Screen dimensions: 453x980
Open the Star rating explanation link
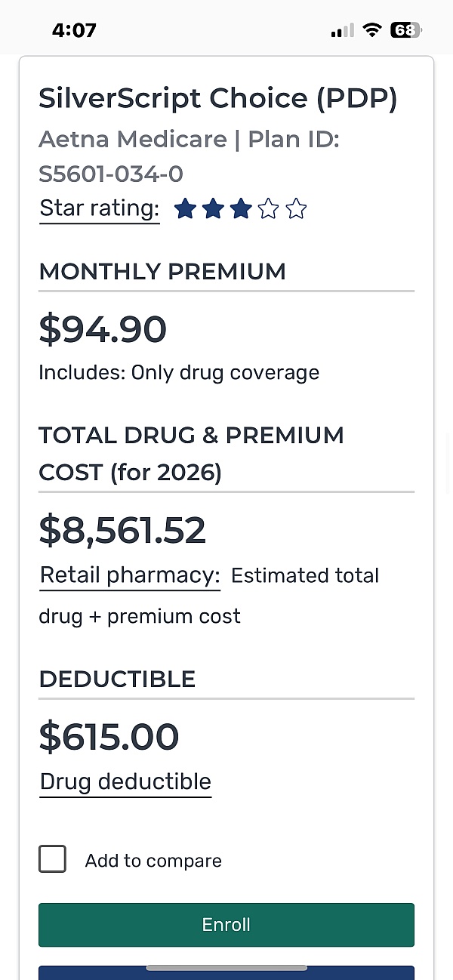[100, 208]
